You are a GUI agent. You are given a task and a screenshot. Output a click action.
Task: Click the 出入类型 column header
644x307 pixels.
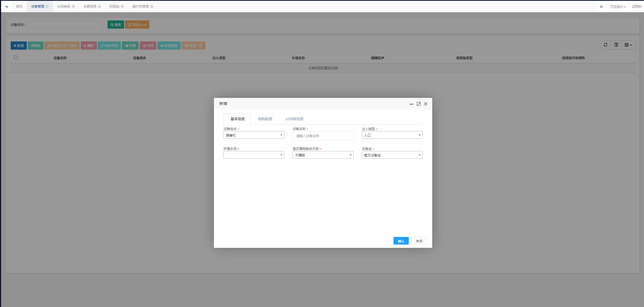pos(219,58)
